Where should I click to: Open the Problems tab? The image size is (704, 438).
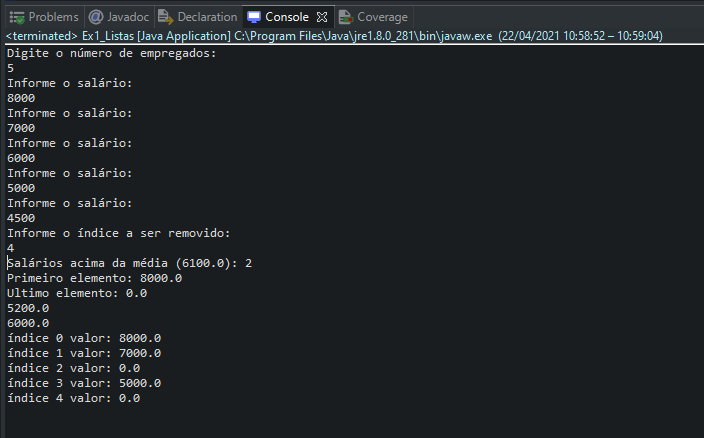point(44,17)
